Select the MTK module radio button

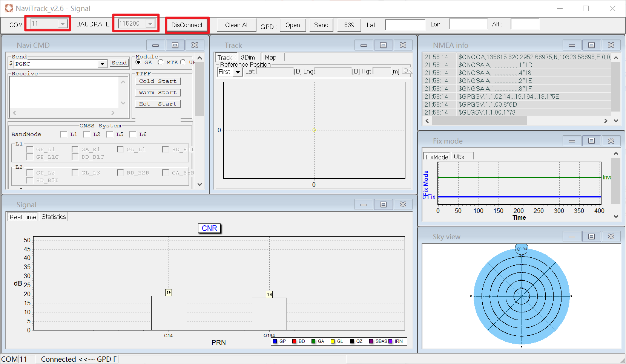click(161, 62)
